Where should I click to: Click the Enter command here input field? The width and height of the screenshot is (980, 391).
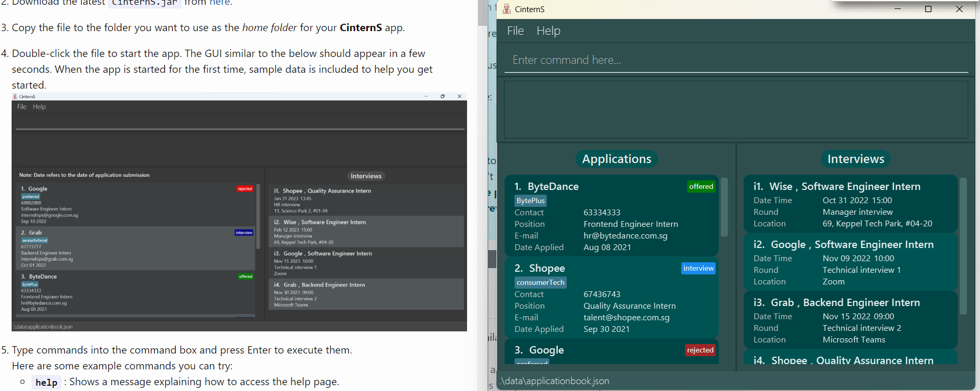[x=736, y=60]
